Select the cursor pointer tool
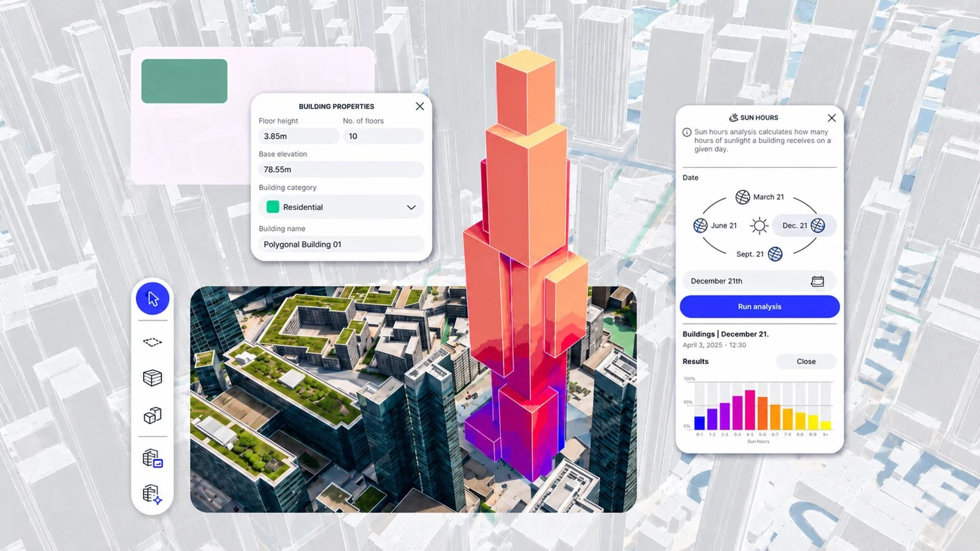This screenshot has height=551, width=980. coord(153,298)
